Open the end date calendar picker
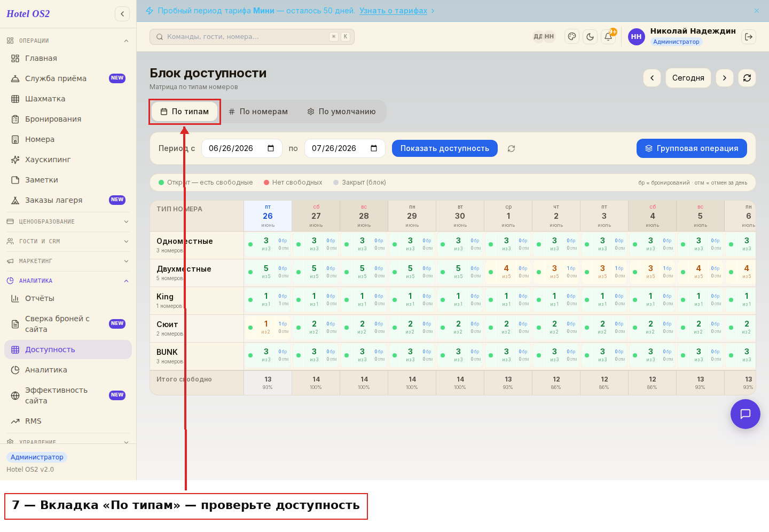The height and width of the screenshot is (532, 769). click(374, 148)
